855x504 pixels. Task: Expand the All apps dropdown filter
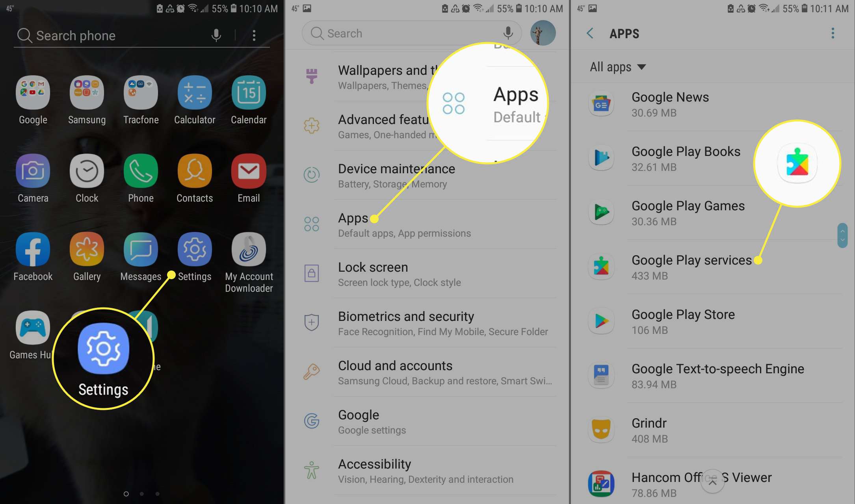click(x=617, y=67)
